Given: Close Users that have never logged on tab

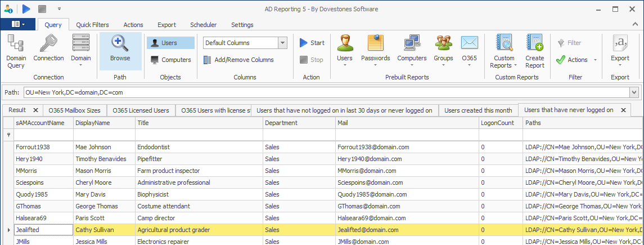Looking at the screenshot, I should pos(623,110).
